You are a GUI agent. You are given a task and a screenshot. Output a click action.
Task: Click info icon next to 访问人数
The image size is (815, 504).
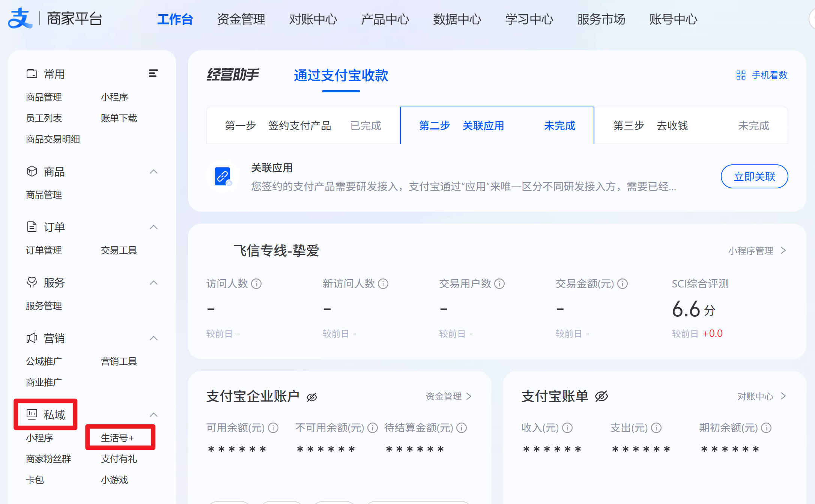[x=256, y=284]
